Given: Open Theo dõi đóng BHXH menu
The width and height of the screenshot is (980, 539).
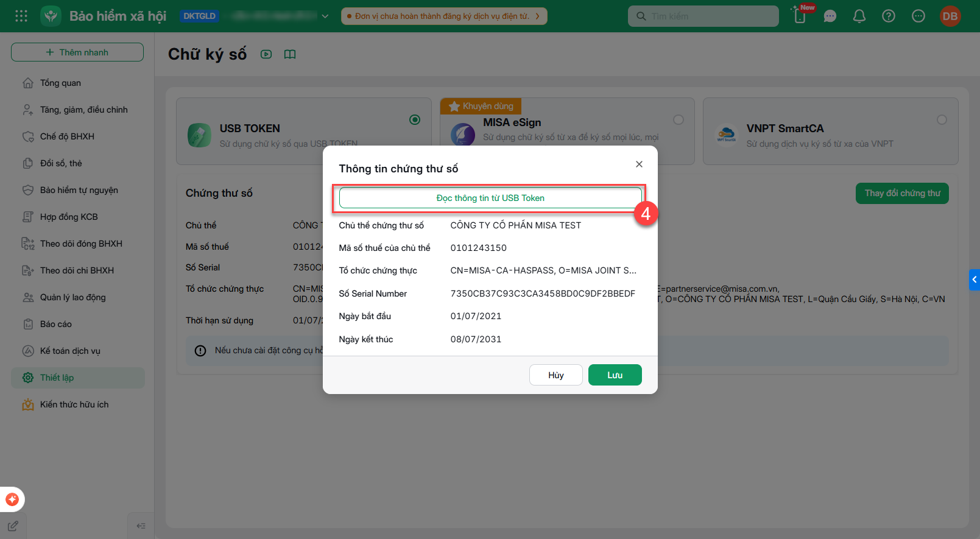Looking at the screenshot, I should point(78,244).
